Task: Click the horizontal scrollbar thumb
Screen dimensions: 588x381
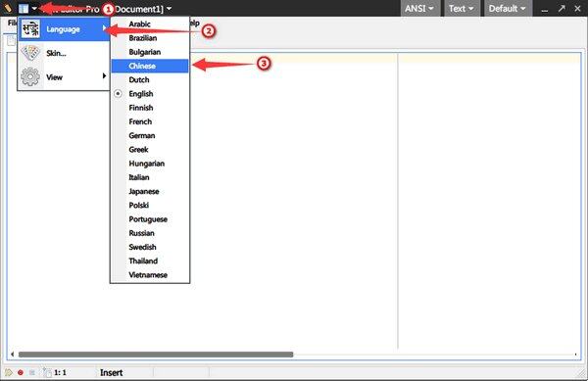Action: coord(156,355)
